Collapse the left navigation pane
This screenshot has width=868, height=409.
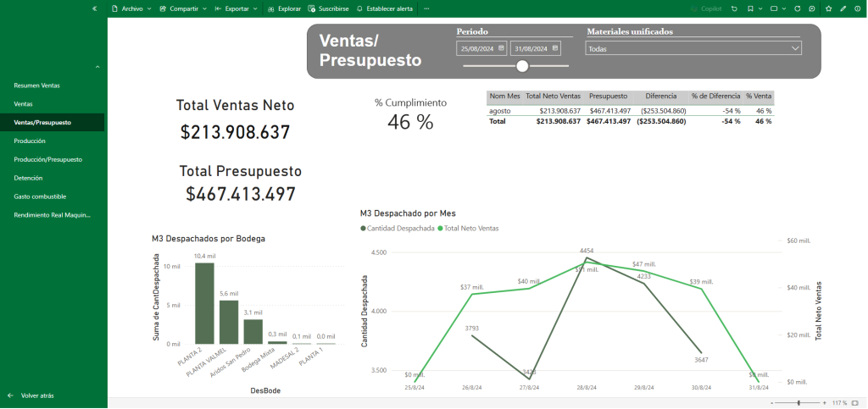[94, 8]
